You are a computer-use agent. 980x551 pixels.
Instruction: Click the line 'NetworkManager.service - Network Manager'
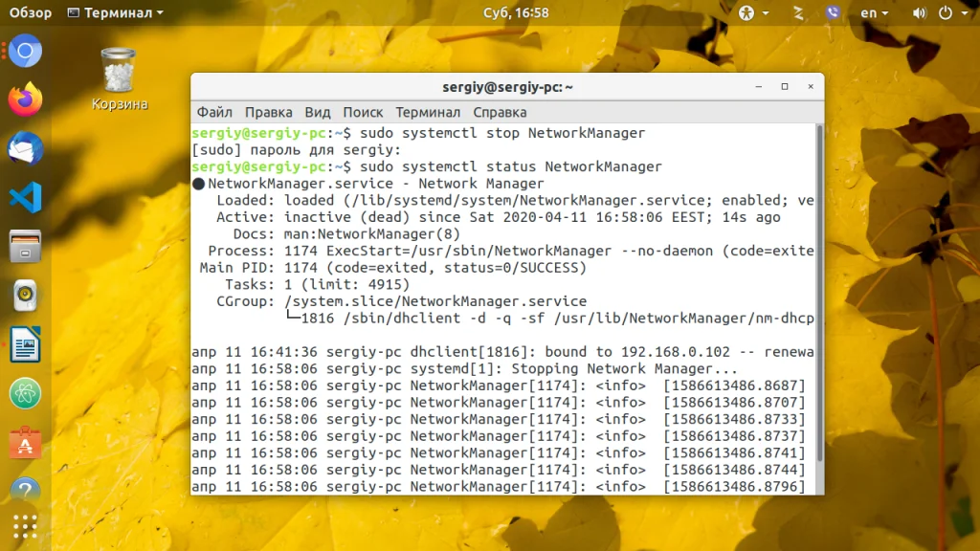[368, 184]
